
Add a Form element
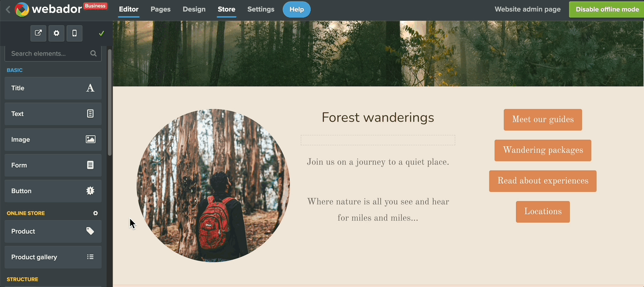(53, 165)
